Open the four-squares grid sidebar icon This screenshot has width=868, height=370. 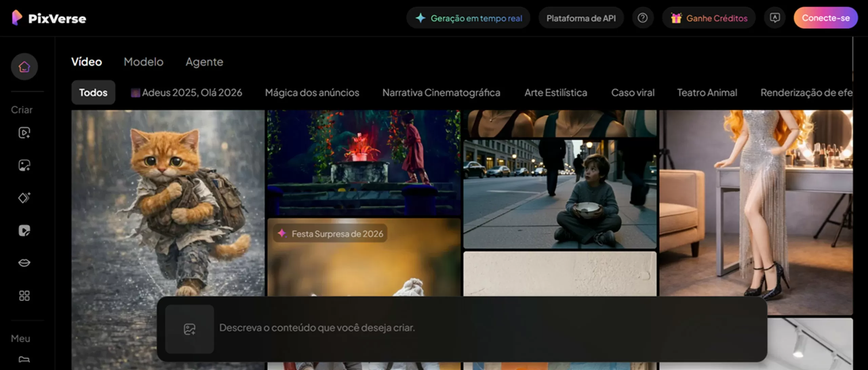pos(24,296)
